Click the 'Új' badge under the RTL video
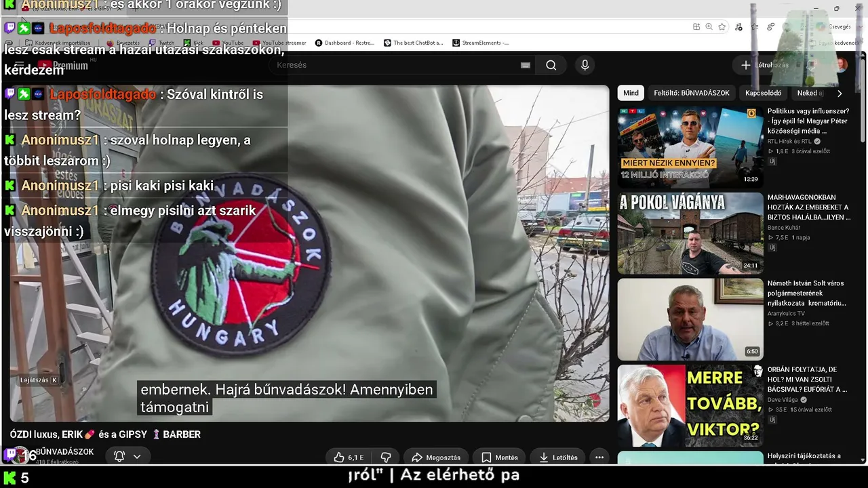 pos(772,161)
